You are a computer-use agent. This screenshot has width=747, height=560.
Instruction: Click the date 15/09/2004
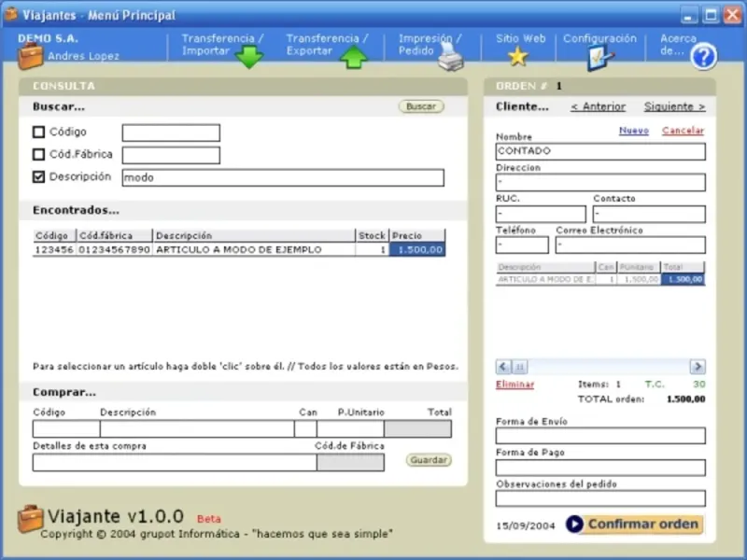pos(526,526)
